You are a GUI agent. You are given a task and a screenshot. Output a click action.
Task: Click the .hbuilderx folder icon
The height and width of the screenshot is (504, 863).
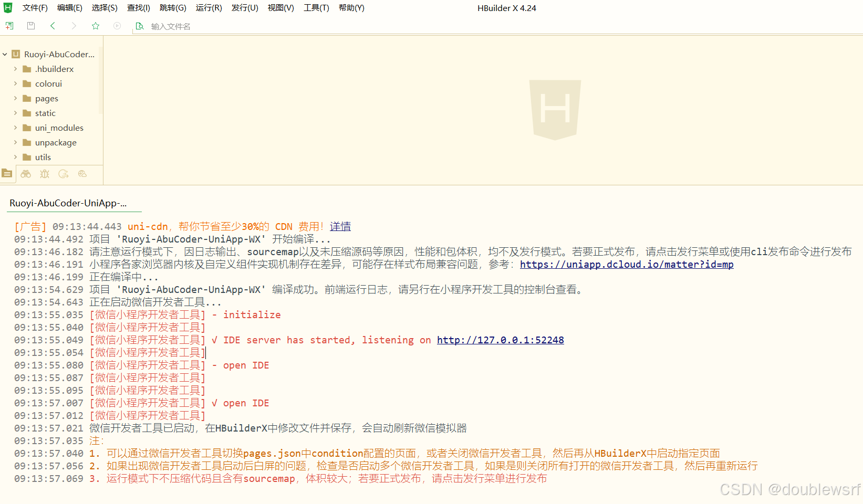tap(27, 69)
